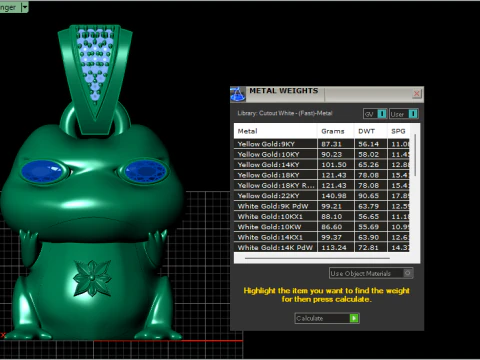Select the White Gold:10KW row
The width and height of the screenshot is (480, 360).
[x=322, y=227]
